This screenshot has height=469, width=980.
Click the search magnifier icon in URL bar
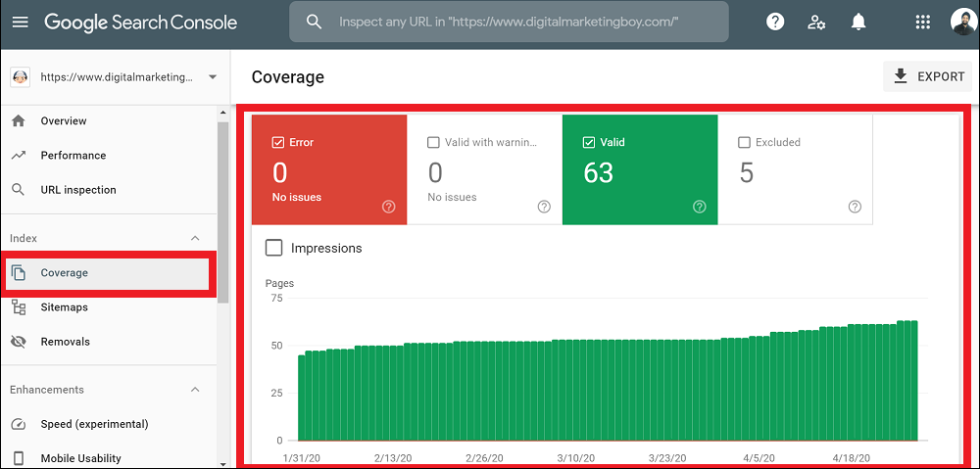314,22
